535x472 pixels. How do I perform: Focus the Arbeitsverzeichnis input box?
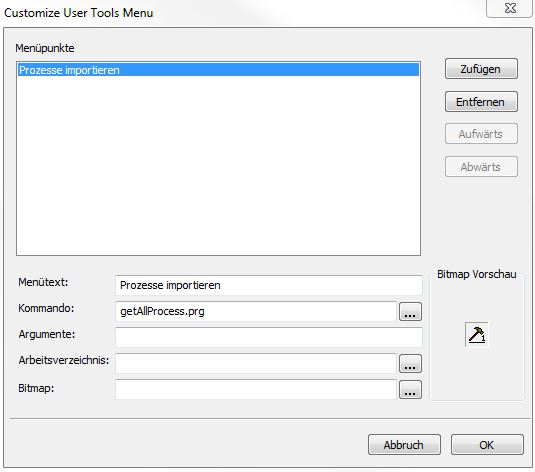pyautogui.click(x=256, y=363)
